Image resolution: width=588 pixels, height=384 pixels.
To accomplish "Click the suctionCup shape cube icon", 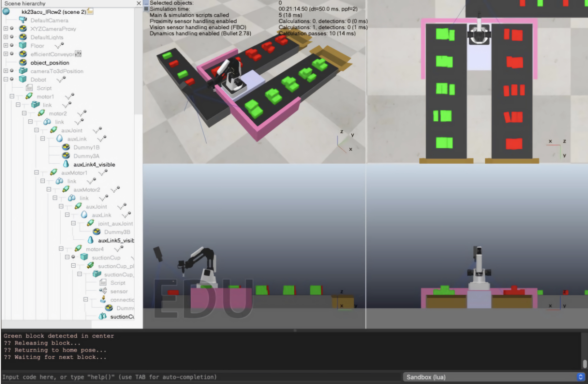I will [84, 257].
